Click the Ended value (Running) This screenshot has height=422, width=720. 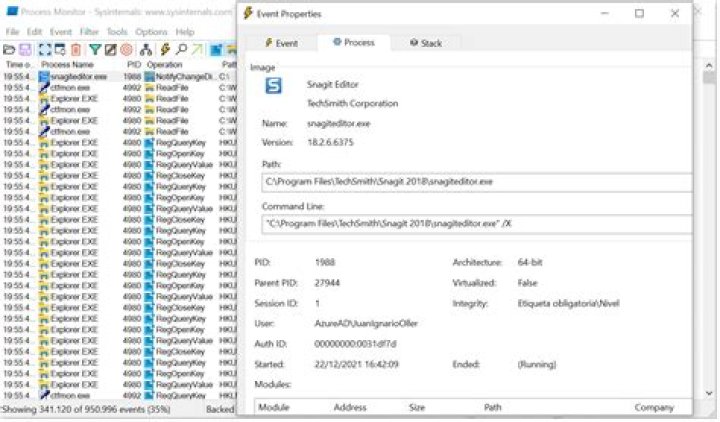click(x=536, y=365)
